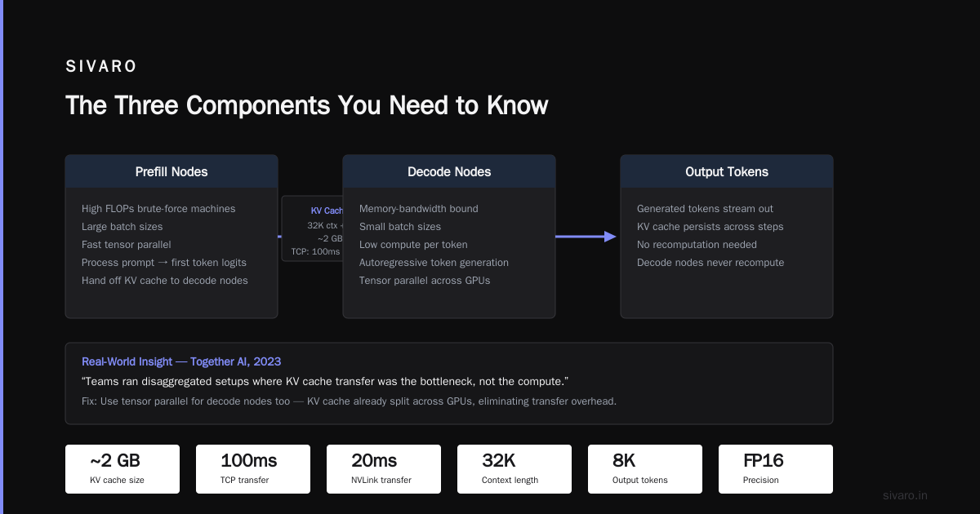Open the sivaro.in footer link
Screen dimensions: 980x514
(906, 495)
